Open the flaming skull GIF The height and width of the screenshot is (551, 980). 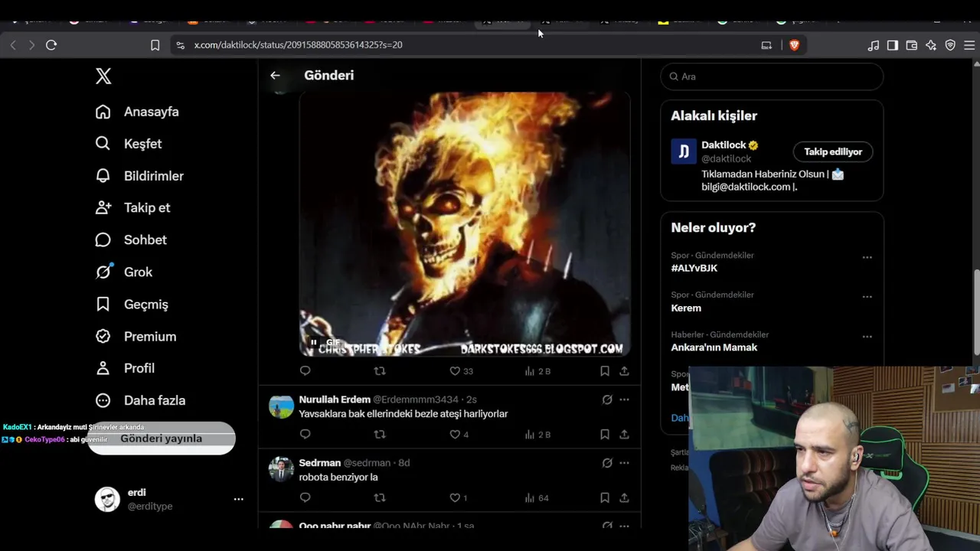click(465, 223)
